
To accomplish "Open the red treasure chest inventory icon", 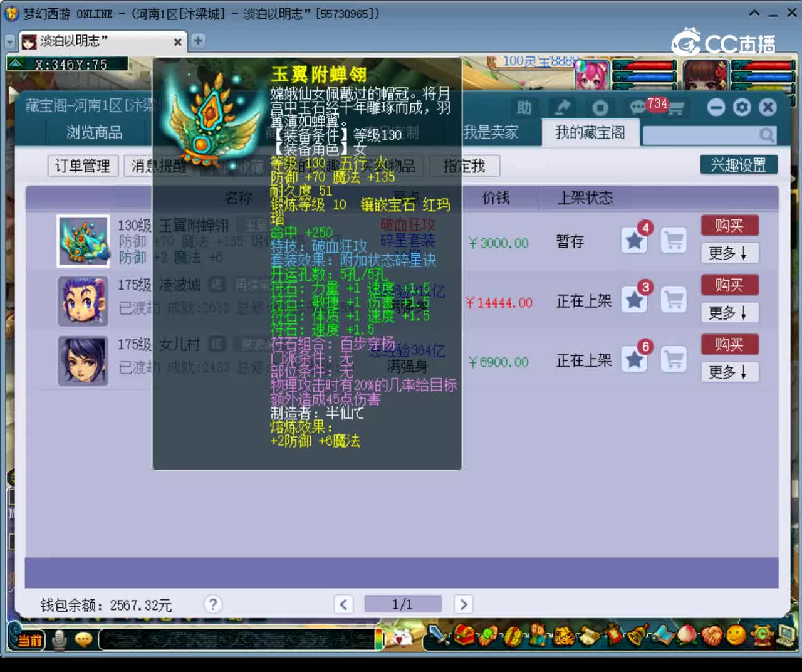I will (464, 636).
